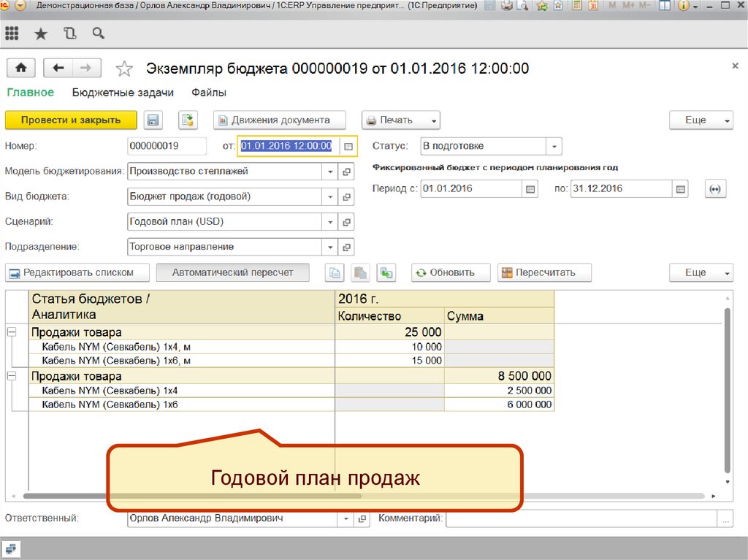Add document to favorites with star icon

(x=125, y=69)
